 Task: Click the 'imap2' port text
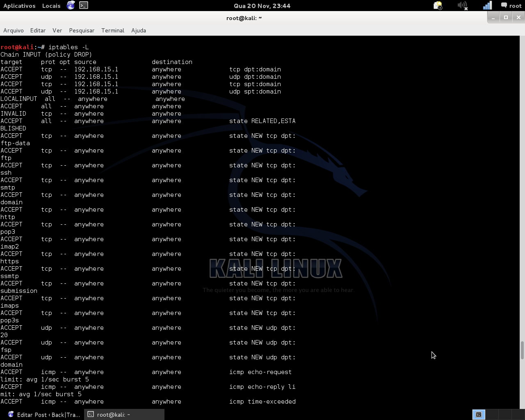click(x=9, y=247)
